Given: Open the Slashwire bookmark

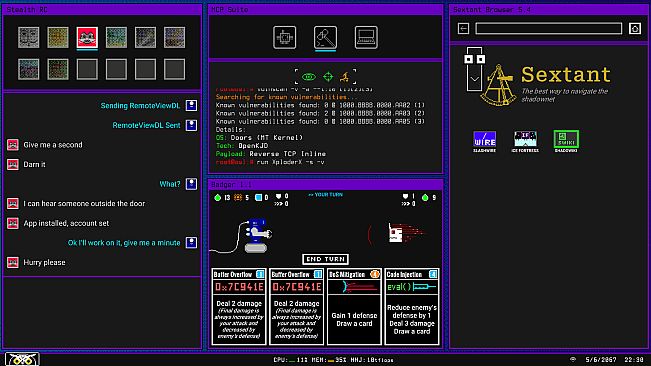Looking at the screenshot, I should (x=485, y=141).
